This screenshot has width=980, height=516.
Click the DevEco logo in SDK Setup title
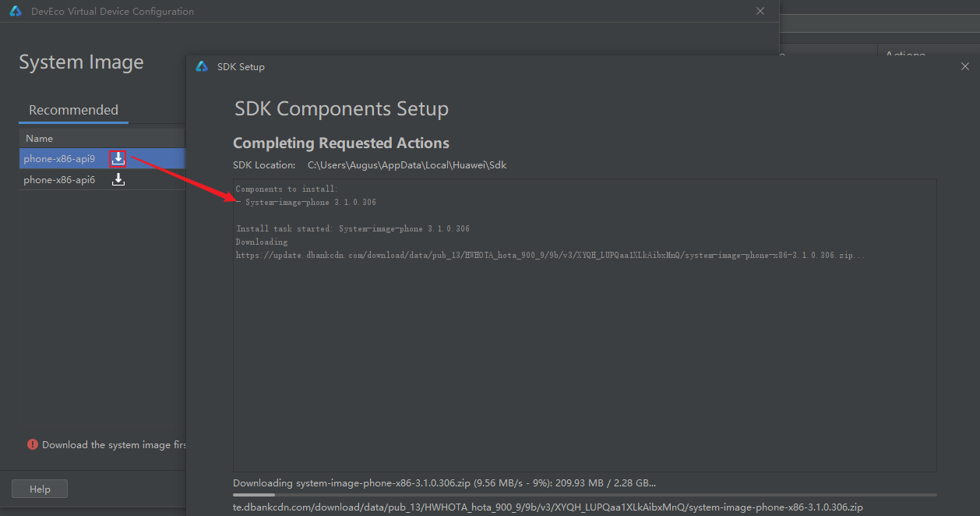tap(202, 66)
